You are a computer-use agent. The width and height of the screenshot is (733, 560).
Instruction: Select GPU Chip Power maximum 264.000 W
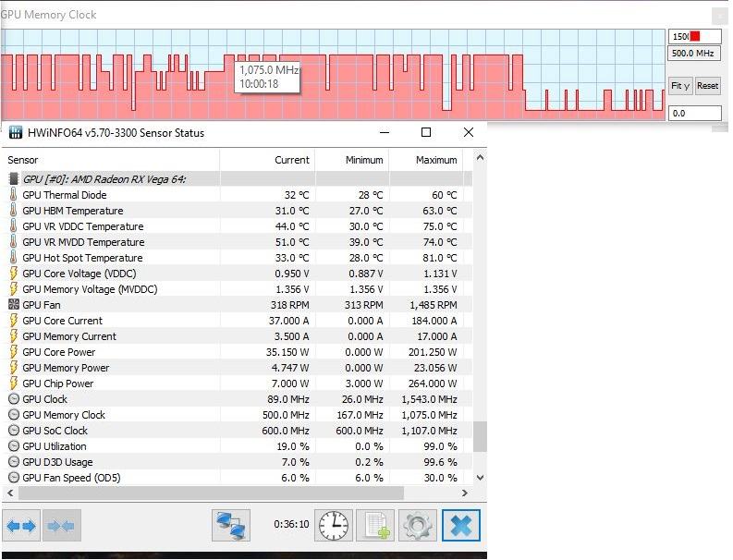coord(433,383)
